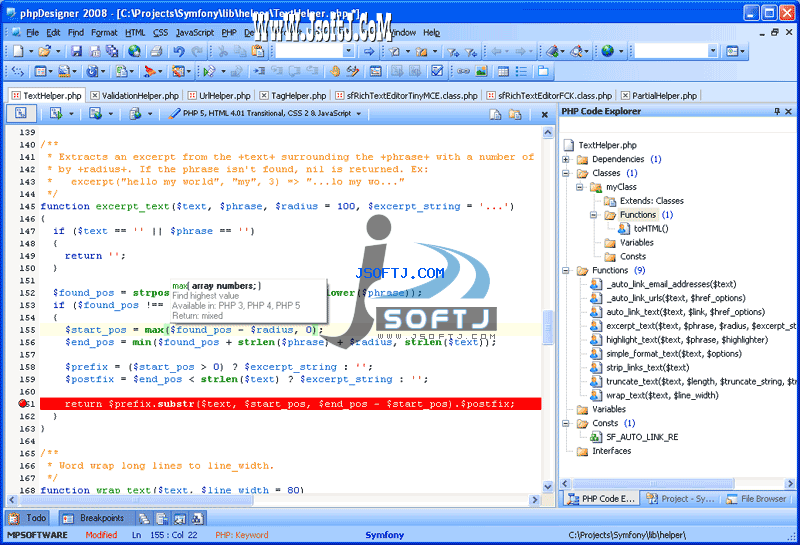800x545 pixels.
Task: Open the PHP menu
Action: 229,33
